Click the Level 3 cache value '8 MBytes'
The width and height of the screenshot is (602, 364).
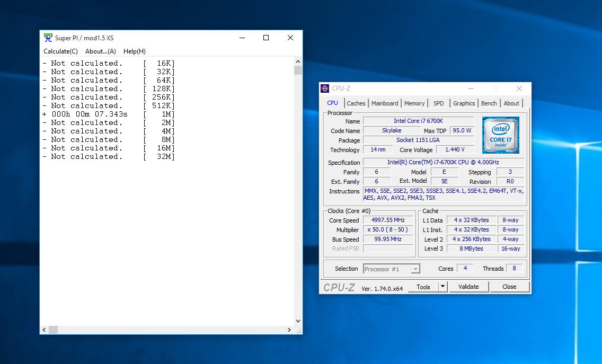(472, 249)
